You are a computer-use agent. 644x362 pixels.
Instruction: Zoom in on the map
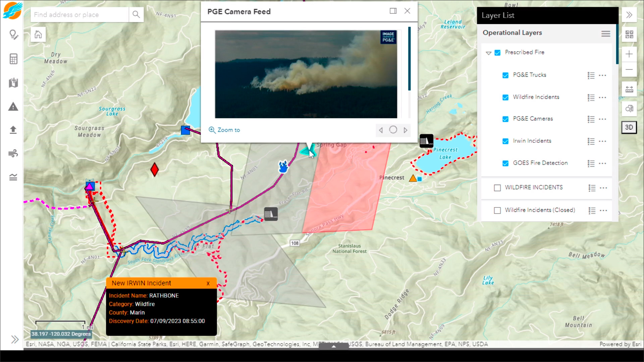click(x=629, y=54)
